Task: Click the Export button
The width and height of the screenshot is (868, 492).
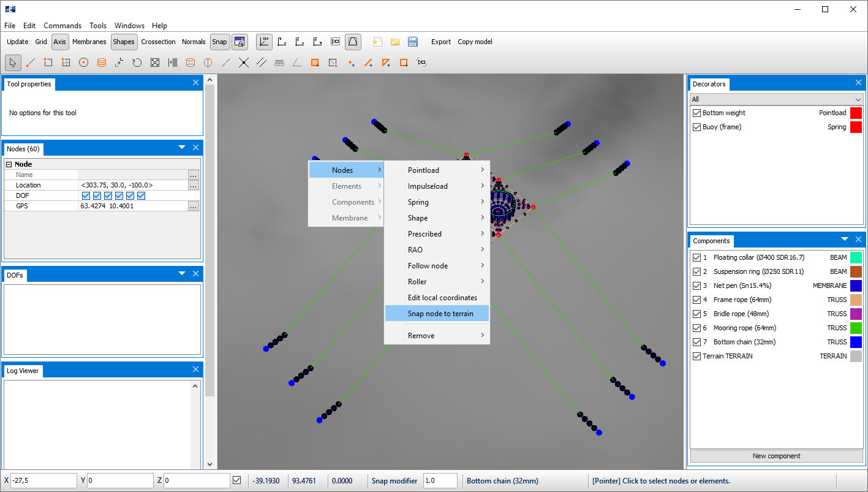Action: 441,42
